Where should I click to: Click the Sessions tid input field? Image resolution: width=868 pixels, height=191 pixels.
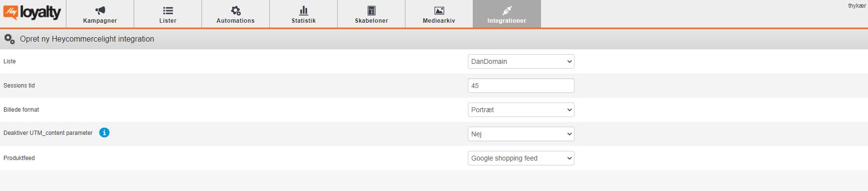[521, 86]
